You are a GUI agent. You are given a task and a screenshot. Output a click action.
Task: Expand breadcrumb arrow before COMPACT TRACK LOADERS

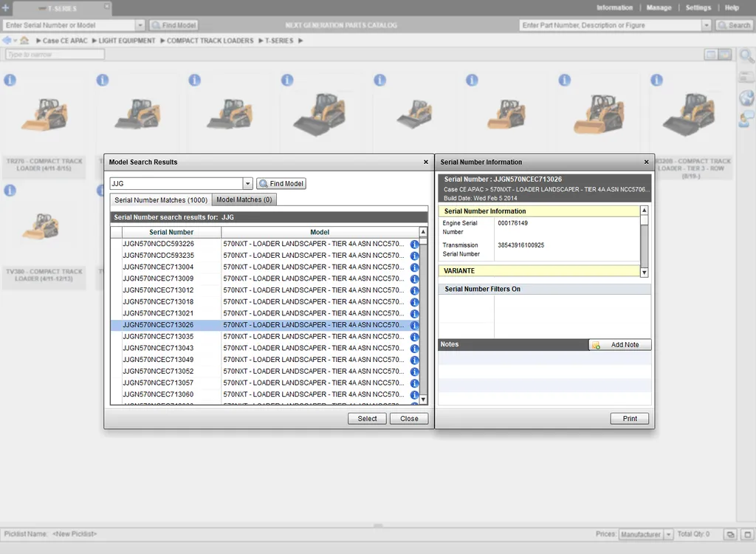163,41
